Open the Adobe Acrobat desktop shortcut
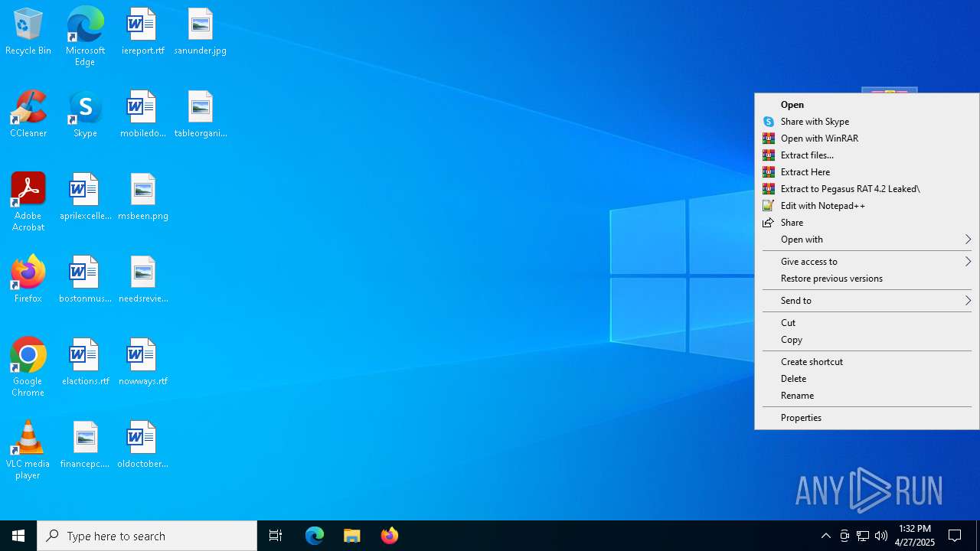The height and width of the screenshot is (551, 980). tap(28, 202)
